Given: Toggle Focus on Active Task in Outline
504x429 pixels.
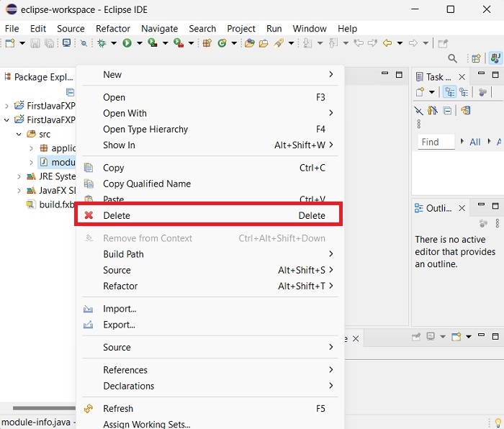Looking at the screenshot, I should pos(483,223).
